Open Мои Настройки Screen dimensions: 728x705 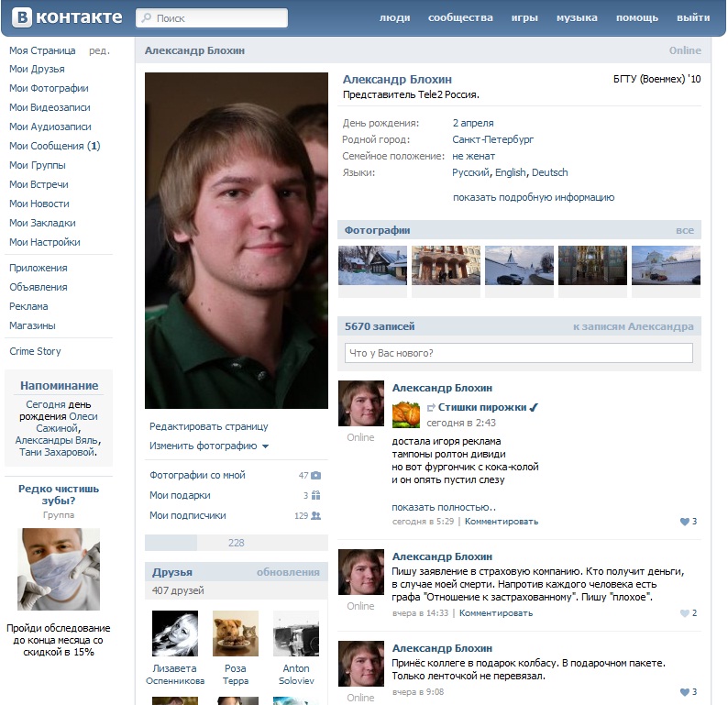tap(45, 242)
